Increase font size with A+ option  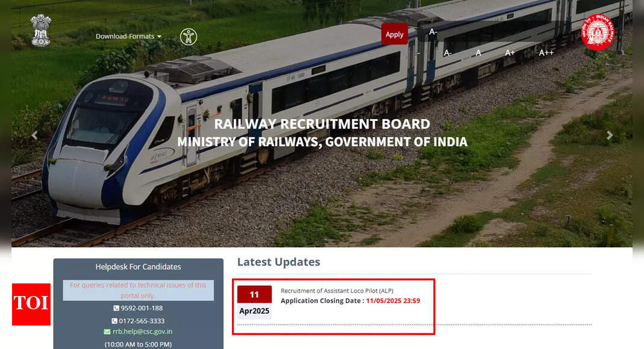510,53
